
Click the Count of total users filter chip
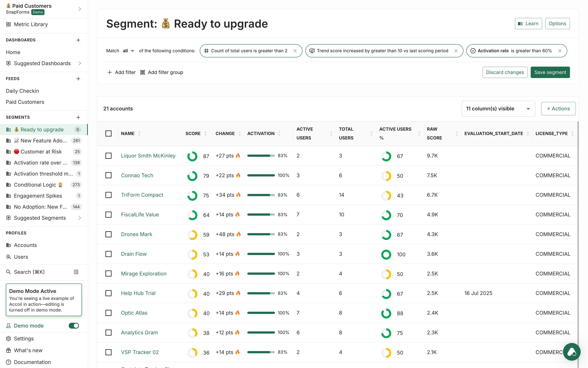pyautogui.click(x=251, y=51)
